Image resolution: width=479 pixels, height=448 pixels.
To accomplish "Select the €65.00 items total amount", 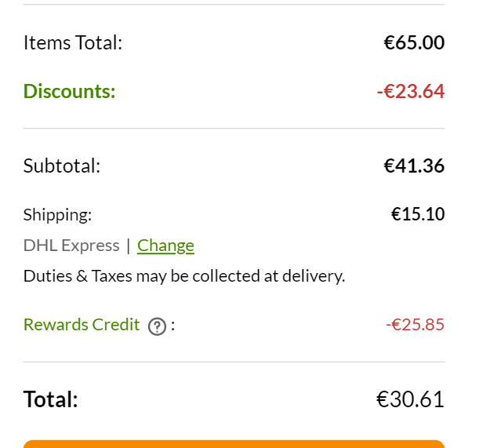I will coord(414,42).
